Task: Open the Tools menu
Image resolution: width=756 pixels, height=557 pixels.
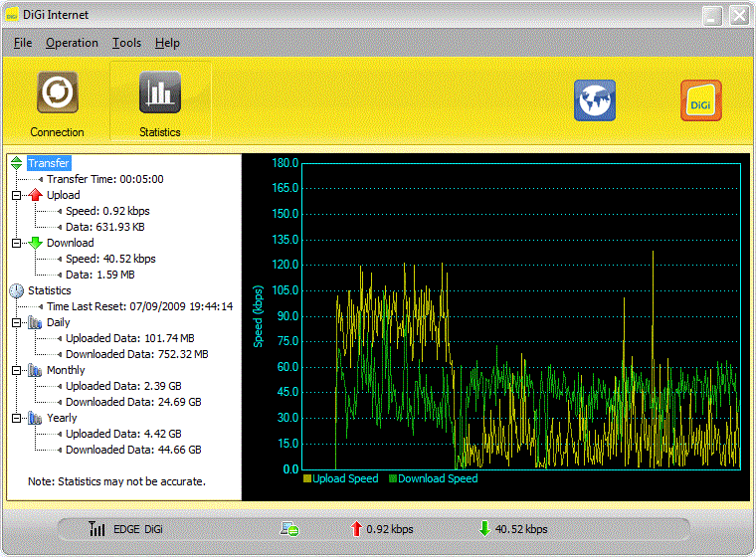Action: click(x=126, y=43)
